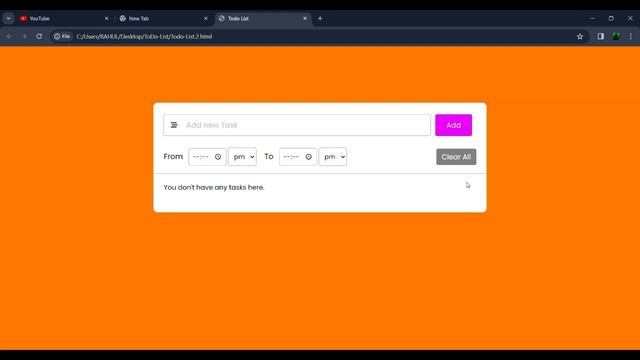Click the Add button
640x360 pixels.
click(x=453, y=125)
